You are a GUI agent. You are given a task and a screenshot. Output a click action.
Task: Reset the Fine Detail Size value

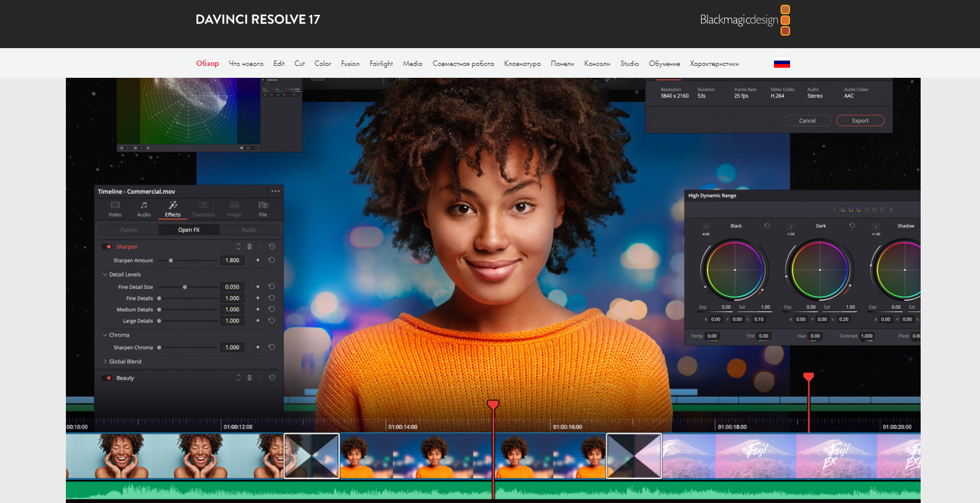tap(272, 287)
